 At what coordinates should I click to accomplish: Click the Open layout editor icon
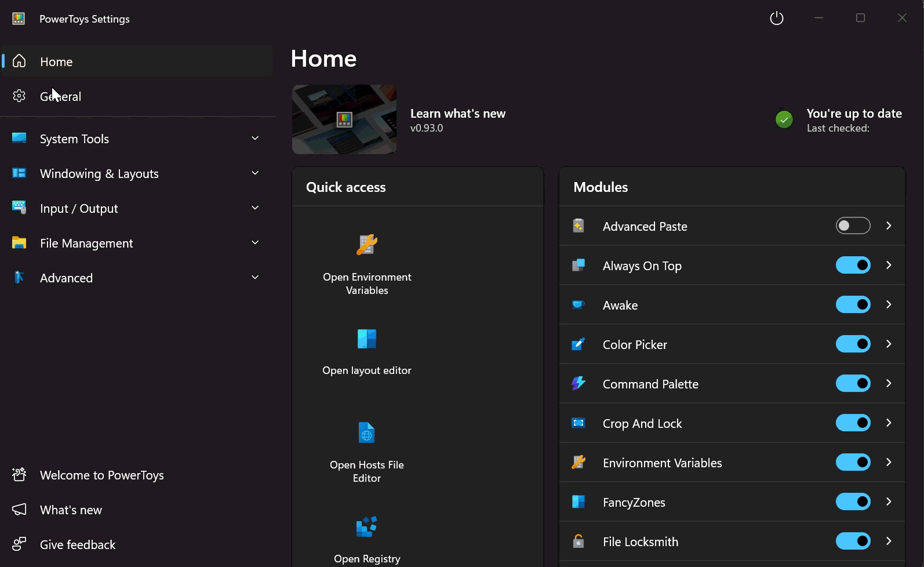tap(367, 339)
